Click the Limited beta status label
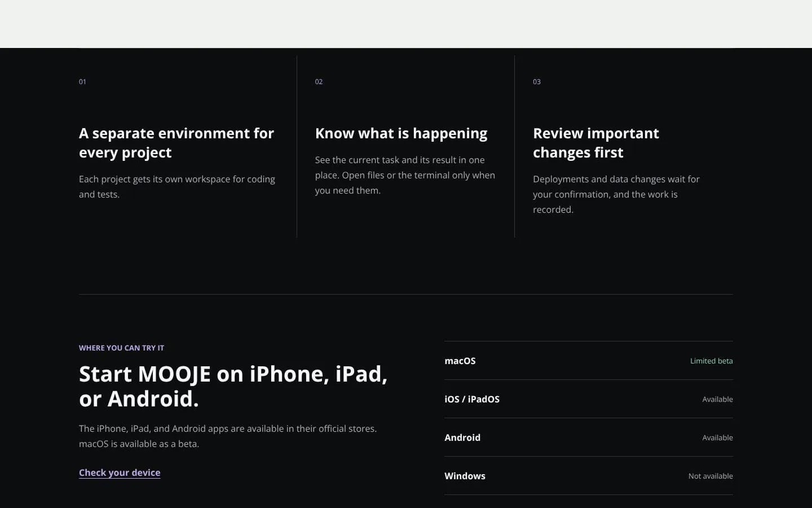Image resolution: width=812 pixels, height=508 pixels. [712, 361]
